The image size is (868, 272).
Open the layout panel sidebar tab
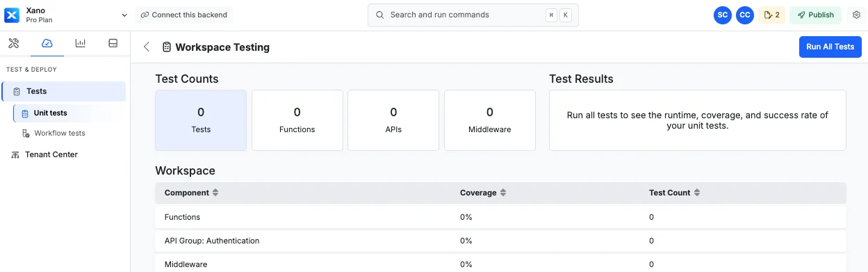(x=113, y=43)
